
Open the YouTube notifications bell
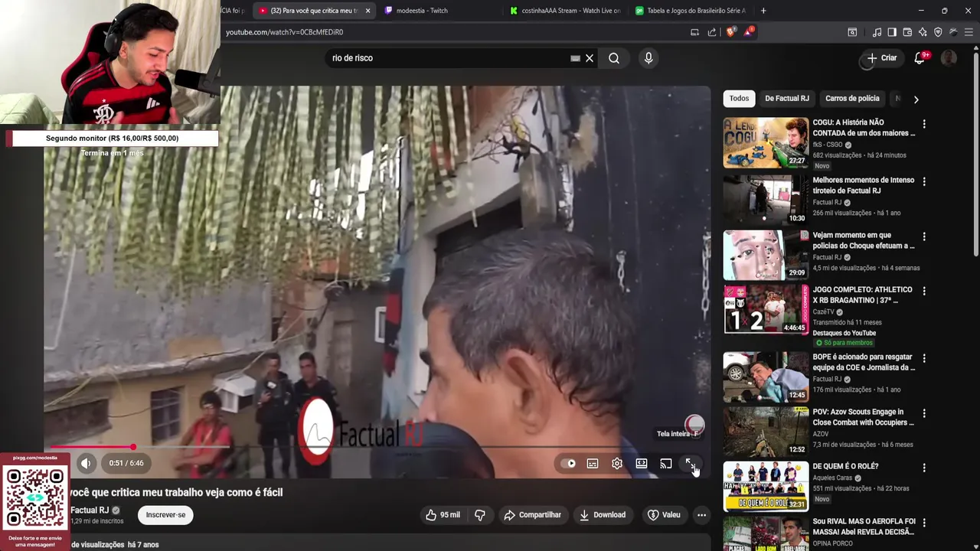(x=920, y=58)
